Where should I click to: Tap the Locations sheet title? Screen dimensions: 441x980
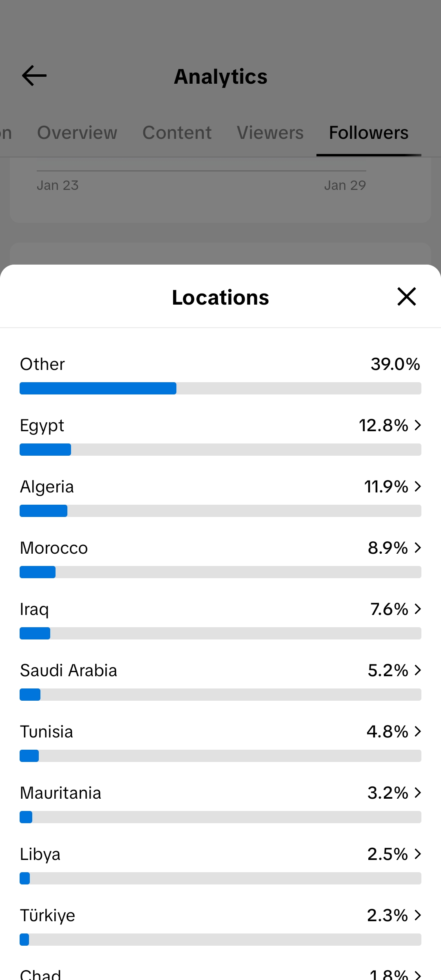click(x=220, y=297)
